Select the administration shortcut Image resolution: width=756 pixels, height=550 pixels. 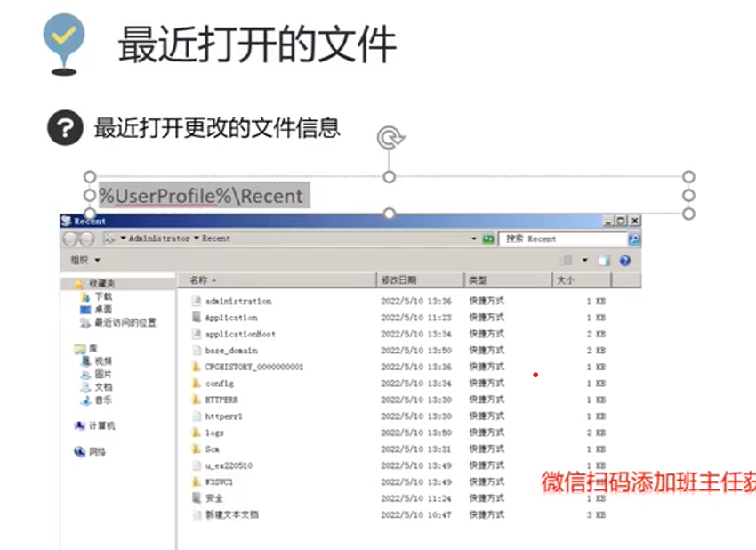point(238,301)
